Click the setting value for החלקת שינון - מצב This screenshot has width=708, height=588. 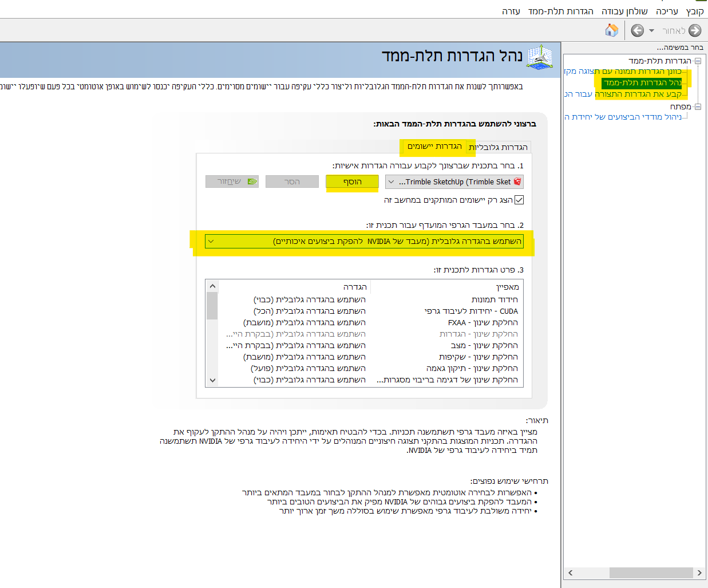coord(296,345)
